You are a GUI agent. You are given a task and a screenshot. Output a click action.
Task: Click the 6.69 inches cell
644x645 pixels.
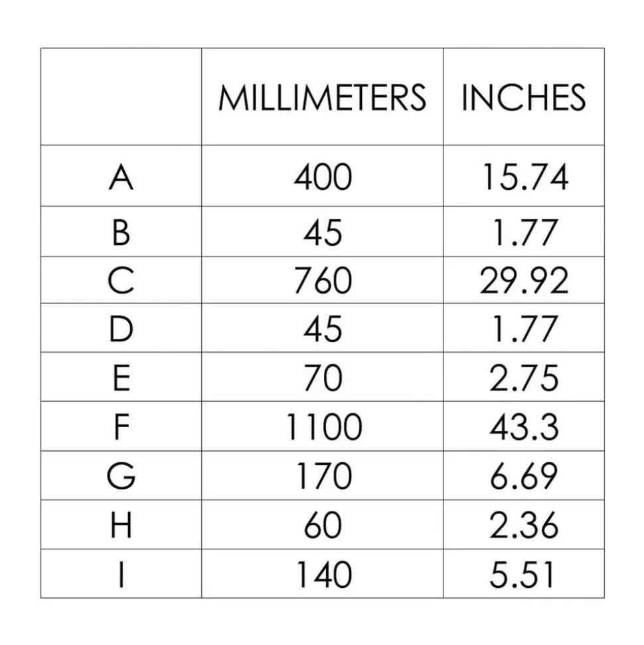524,476
